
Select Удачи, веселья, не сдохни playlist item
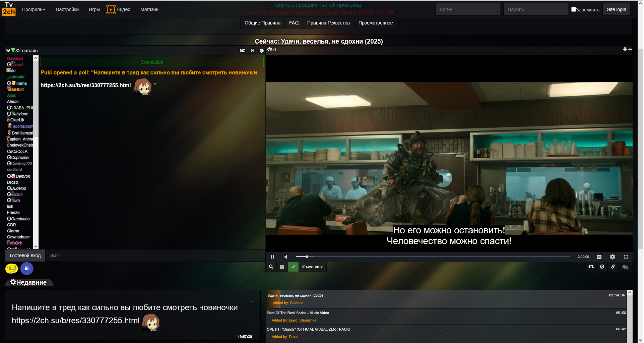tap(446, 299)
